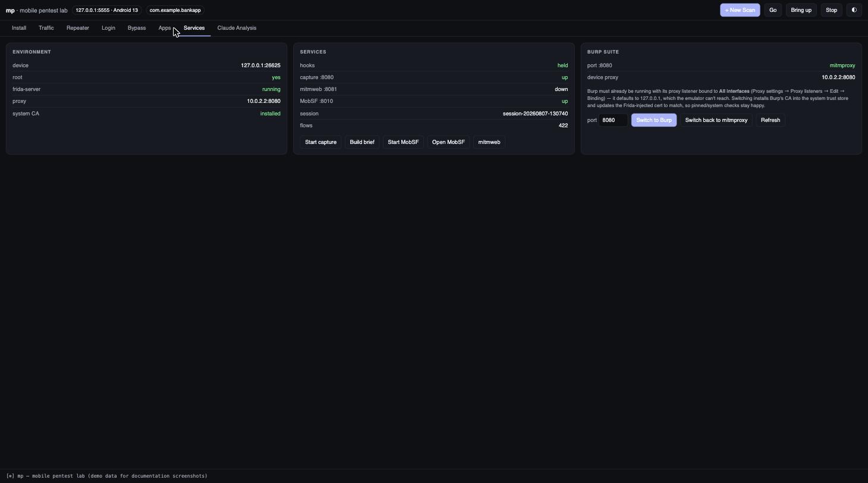
Task: Click the capture :8080 up status
Action: coord(565,77)
